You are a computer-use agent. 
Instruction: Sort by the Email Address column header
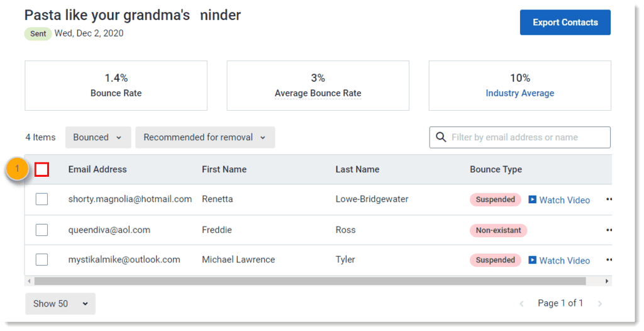pyautogui.click(x=97, y=169)
